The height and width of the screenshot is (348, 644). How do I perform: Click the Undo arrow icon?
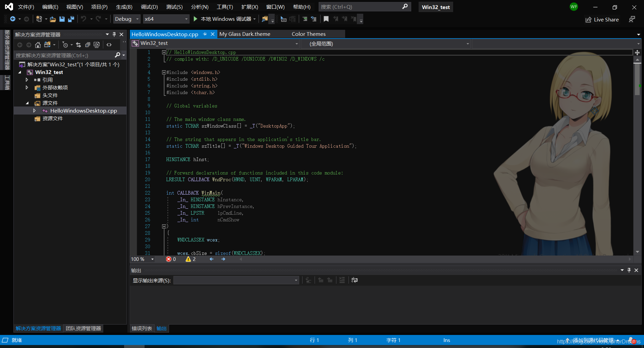point(84,19)
